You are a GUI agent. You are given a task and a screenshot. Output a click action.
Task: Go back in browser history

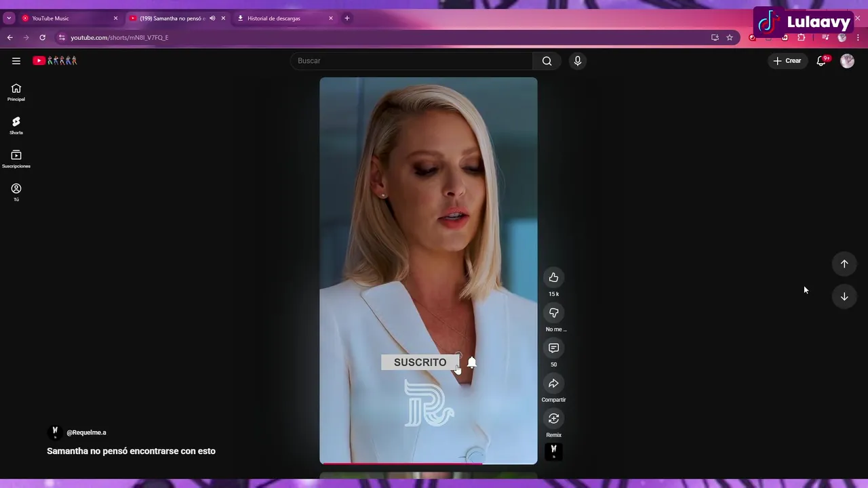point(10,37)
